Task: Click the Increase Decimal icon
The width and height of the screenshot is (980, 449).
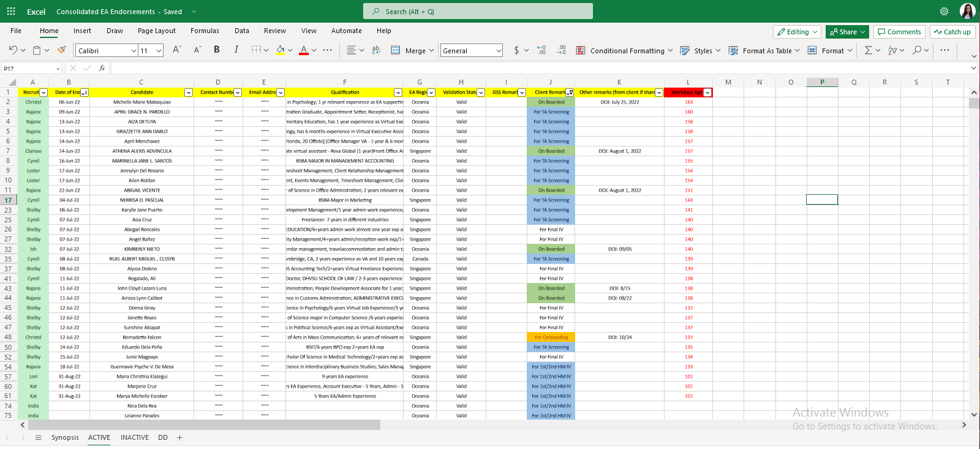Action: tap(541, 50)
